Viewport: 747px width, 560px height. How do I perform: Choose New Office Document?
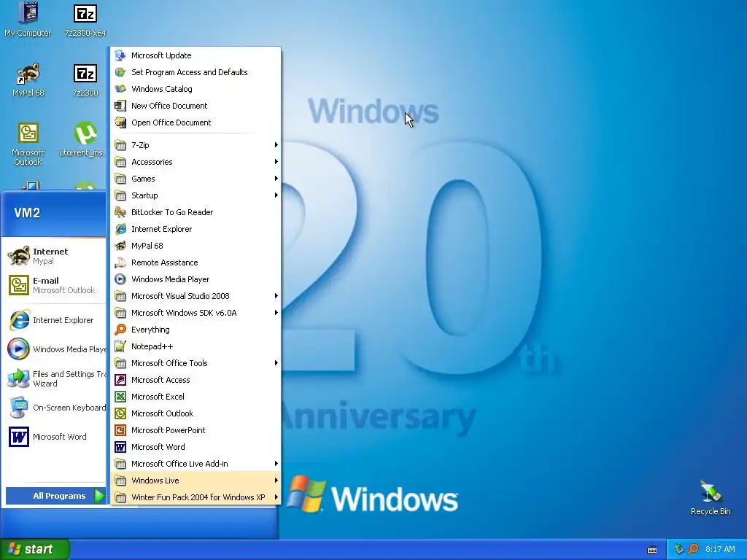(x=196, y=106)
